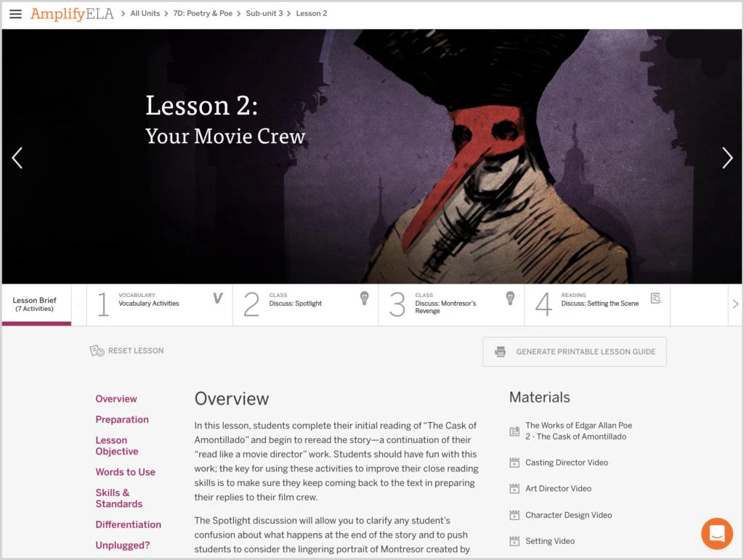Select the Lesson Brief tab
This screenshot has width=744, height=560.
(x=36, y=304)
